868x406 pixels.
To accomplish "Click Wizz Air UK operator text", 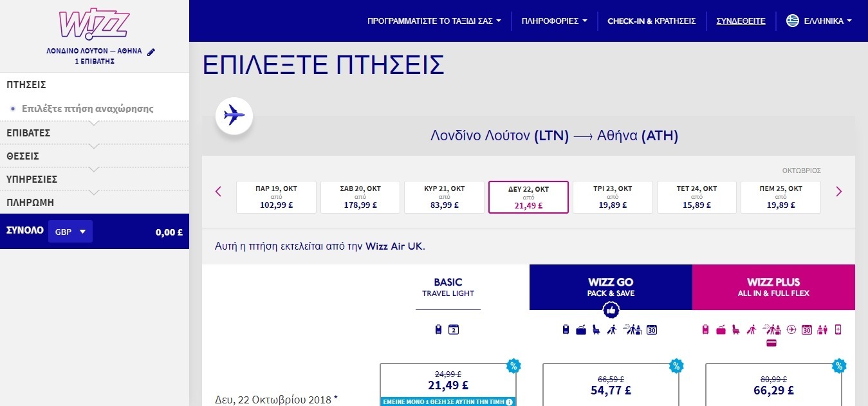I will (395, 246).
